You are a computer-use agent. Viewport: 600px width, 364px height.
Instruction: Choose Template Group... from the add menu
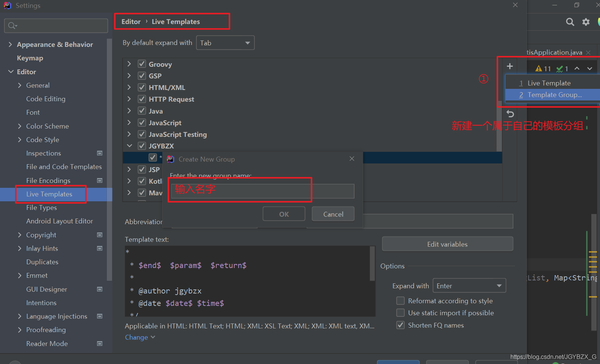[x=552, y=95]
